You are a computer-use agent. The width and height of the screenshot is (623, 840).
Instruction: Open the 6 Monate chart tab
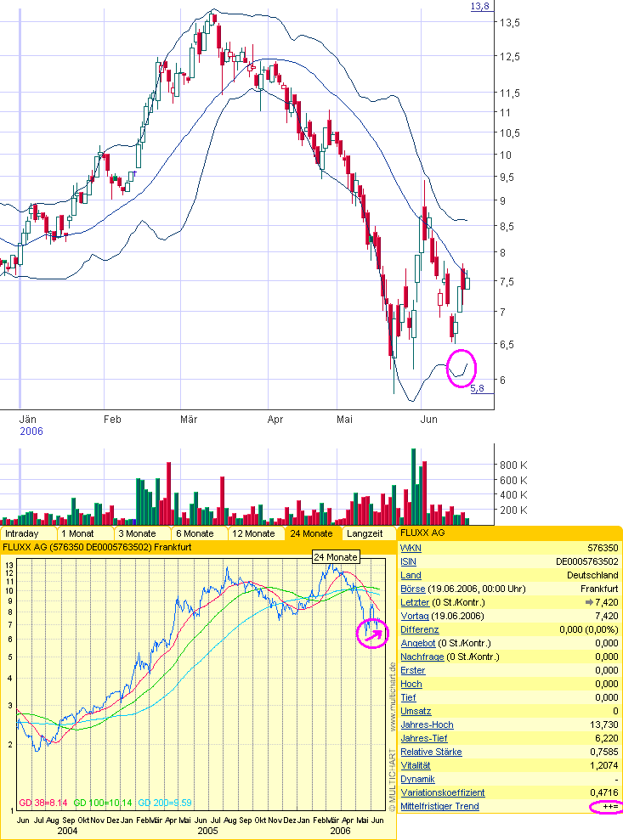200,533
